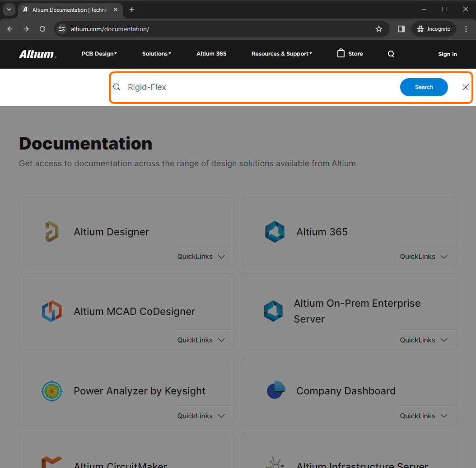
Task: Open Altium 365 in the navigation bar
Action: pos(211,54)
